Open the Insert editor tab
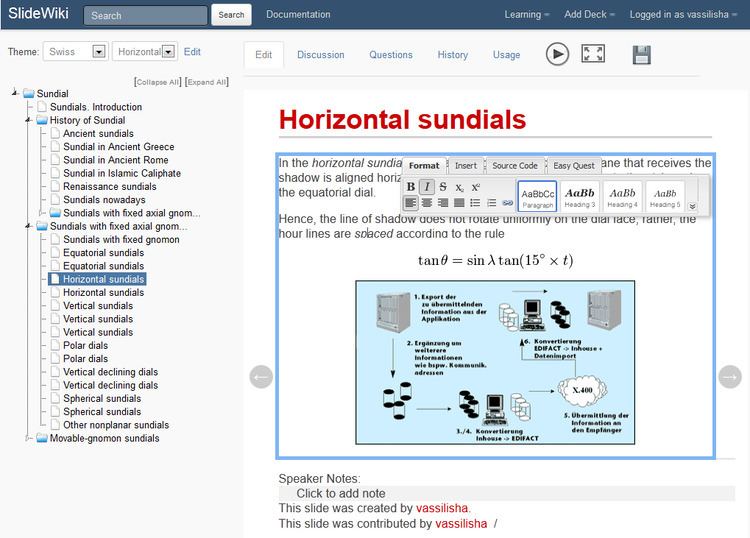Screen dimensions: 750x538 [466, 165]
